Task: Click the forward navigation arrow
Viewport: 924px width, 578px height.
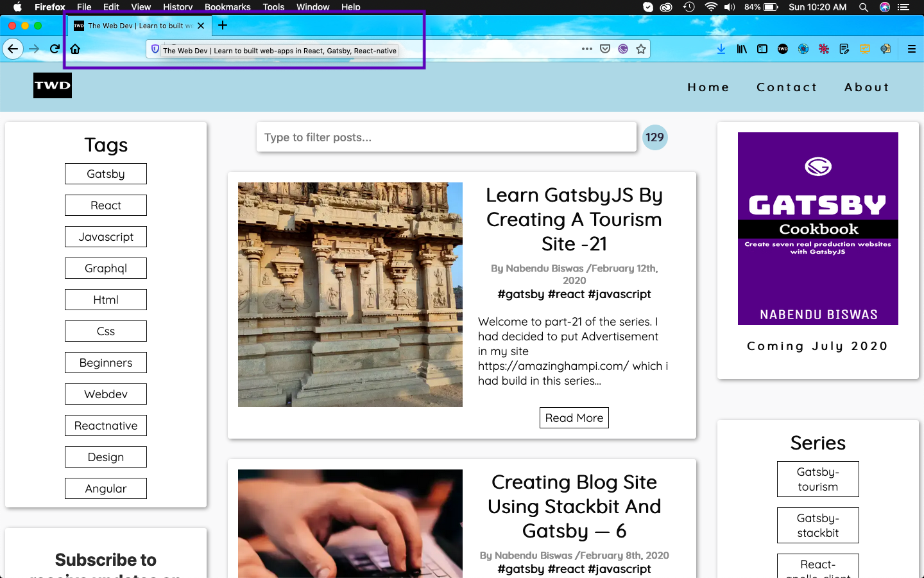Action: click(x=35, y=49)
